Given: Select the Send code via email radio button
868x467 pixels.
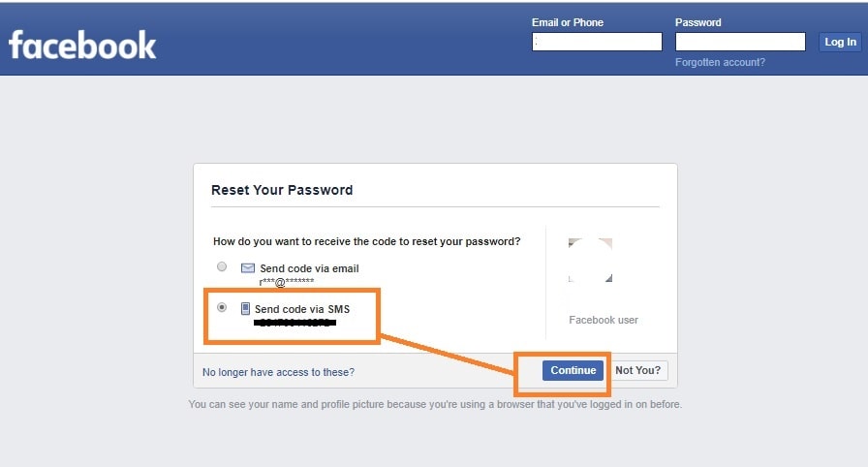Looking at the screenshot, I should pyautogui.click(x=222, y=266).
